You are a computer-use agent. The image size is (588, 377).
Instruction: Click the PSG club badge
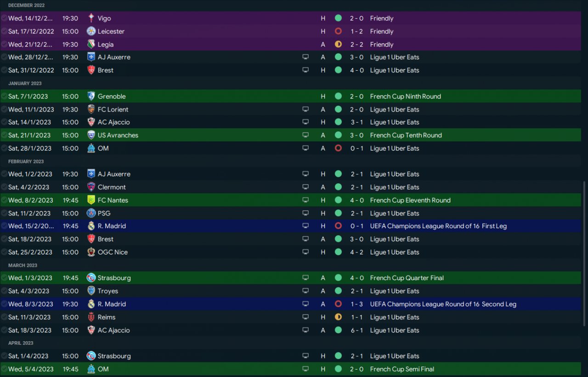(x=91, y=213)
